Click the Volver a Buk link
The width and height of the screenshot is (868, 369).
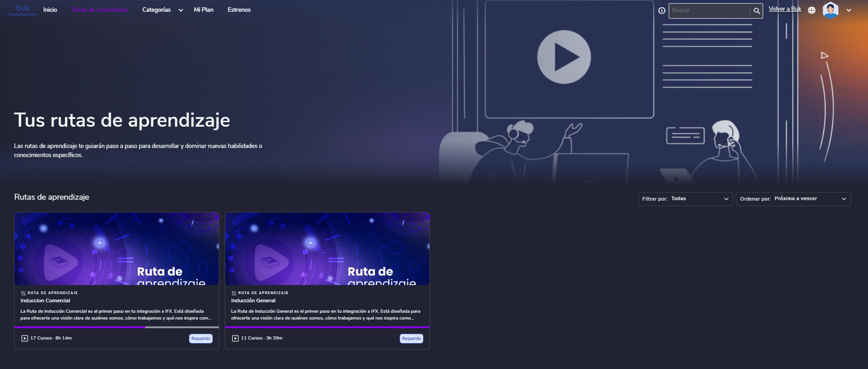coord(785,9)
